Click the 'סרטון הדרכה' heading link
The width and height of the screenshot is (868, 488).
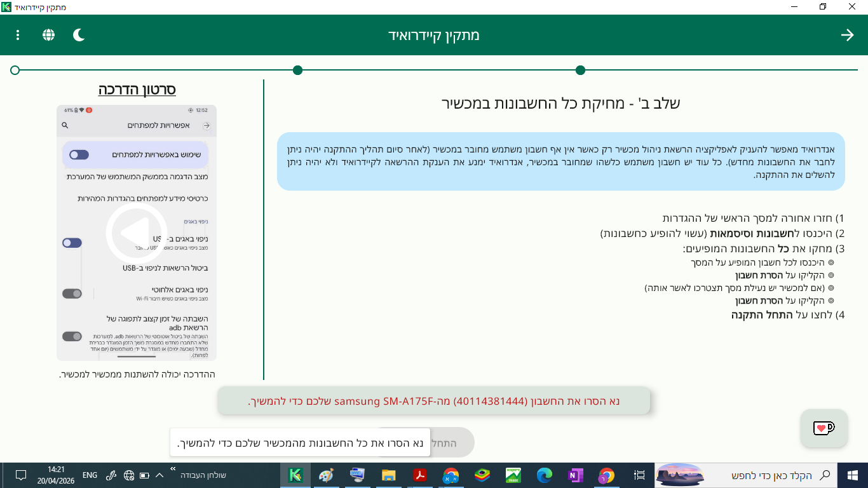(x=137, y=90)
